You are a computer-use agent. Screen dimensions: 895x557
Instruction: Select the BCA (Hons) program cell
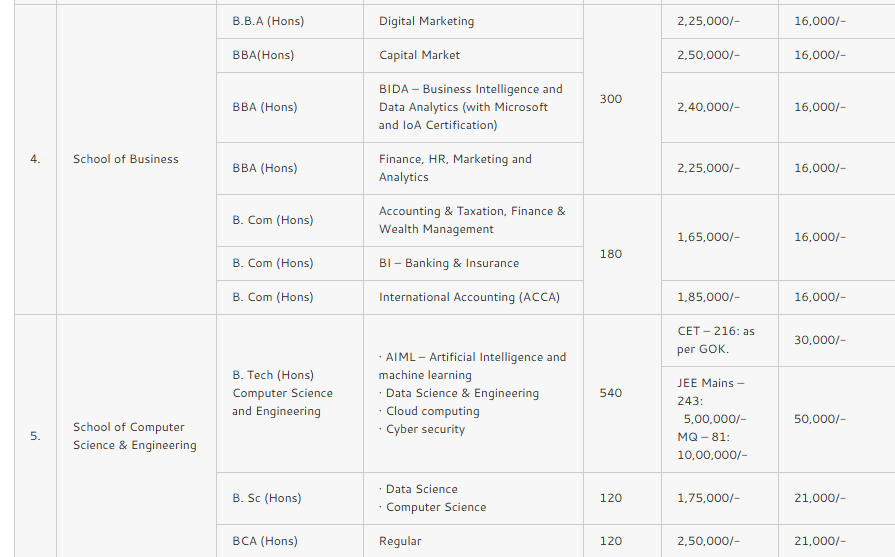[265, 541]
